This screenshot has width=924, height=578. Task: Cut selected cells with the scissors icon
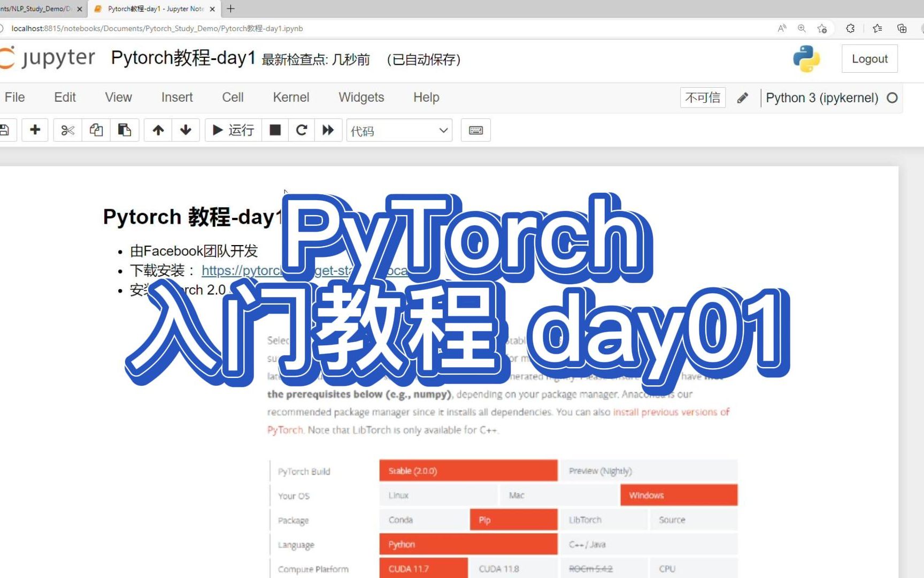point(68,130)
